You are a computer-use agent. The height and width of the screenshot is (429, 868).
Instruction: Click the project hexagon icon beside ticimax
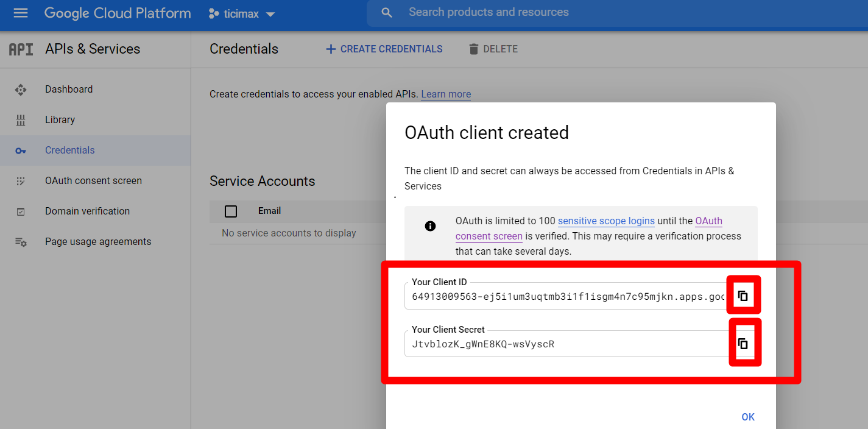(214, 13)
